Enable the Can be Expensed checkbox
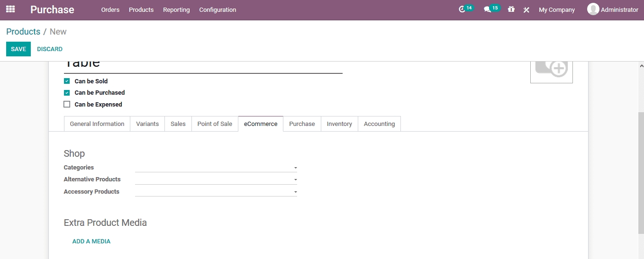This screenshot has width=644, height=259. pos(67,105)
